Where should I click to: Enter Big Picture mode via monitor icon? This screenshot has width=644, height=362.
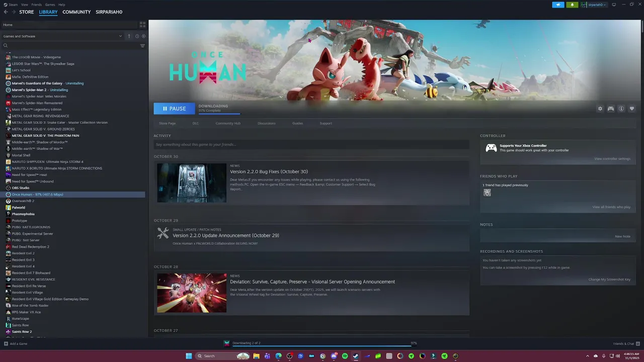click(614, 5)
